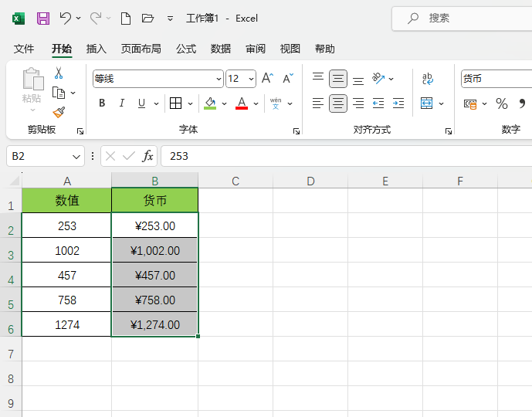The height and width of the screenshot is (417, 532).
Task: Toggle center horizontal alignment
Action: (338, 103)
